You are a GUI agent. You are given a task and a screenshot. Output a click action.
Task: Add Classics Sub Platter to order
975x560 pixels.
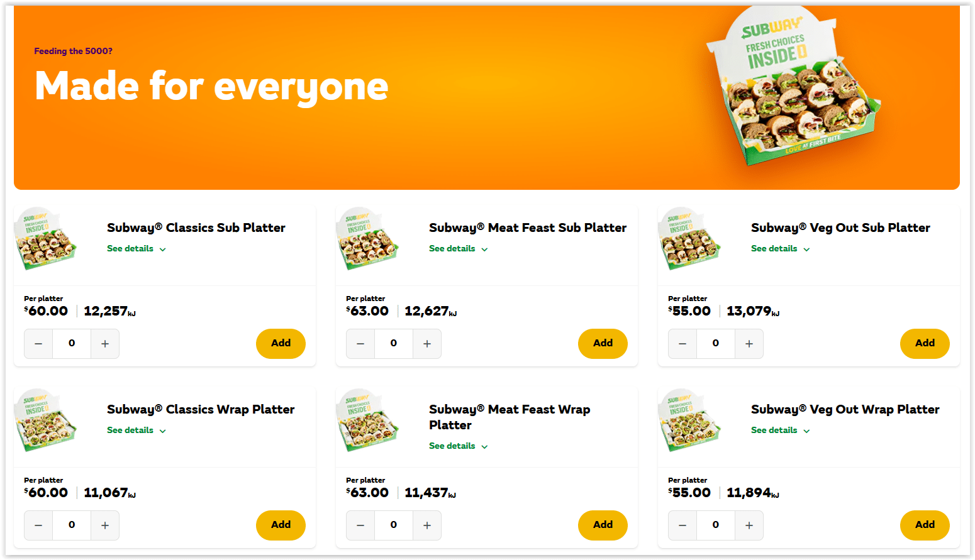click(281, 344)
